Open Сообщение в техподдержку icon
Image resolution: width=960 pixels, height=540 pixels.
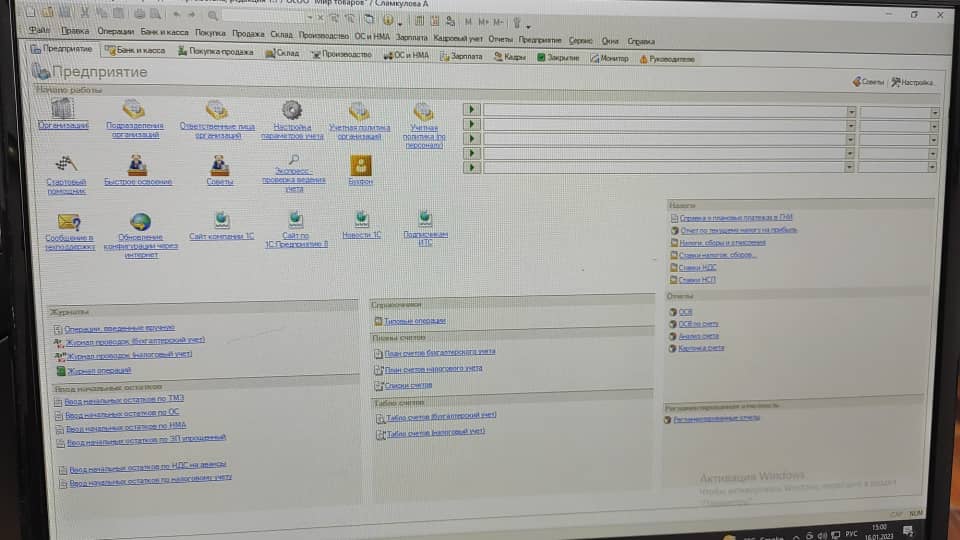(x=69, y=222)
